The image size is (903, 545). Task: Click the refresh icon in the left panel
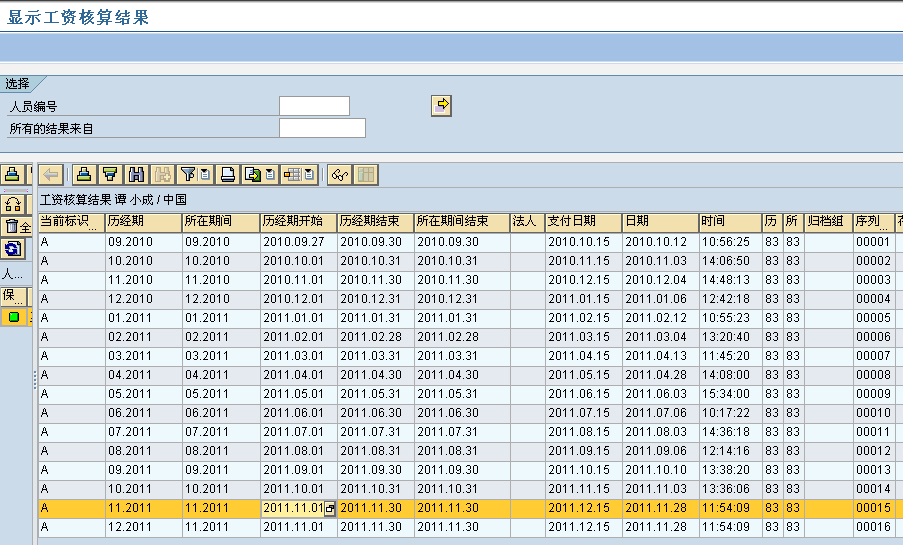click(12, 248)
